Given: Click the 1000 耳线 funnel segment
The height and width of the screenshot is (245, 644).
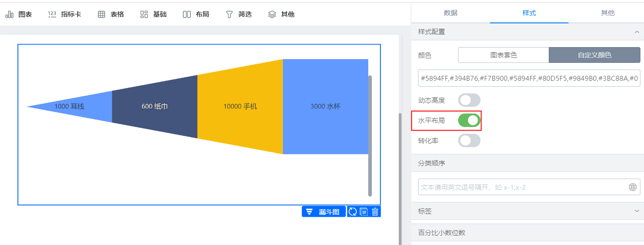Looking at the screenshot, I should click(x=70, y=106).
